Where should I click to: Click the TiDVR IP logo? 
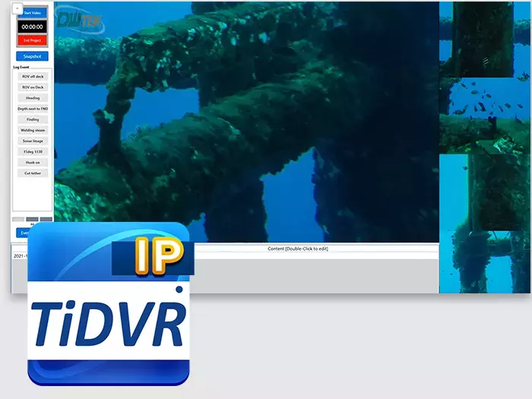tap(109, 304)
